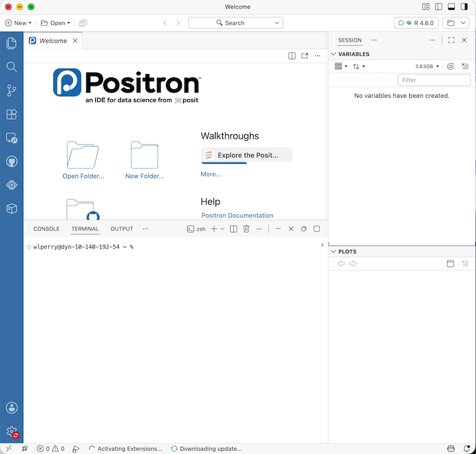Switch to the Output tab
This screenshot has width=476, height=454.
click(x=122, y=229)
